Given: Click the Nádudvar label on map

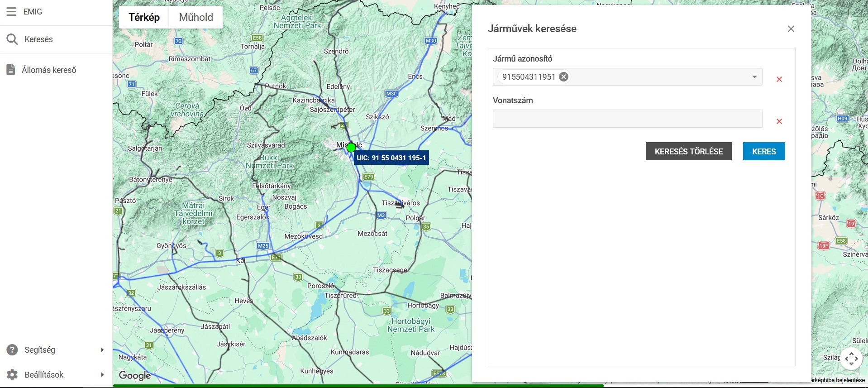Looking at the screenshot, I should [425, 353].
